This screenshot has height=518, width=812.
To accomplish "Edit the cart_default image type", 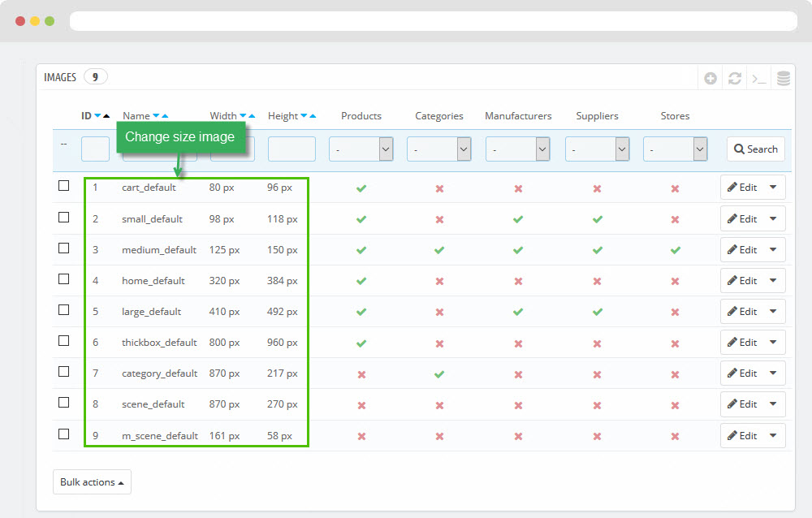I will (743, 188).
